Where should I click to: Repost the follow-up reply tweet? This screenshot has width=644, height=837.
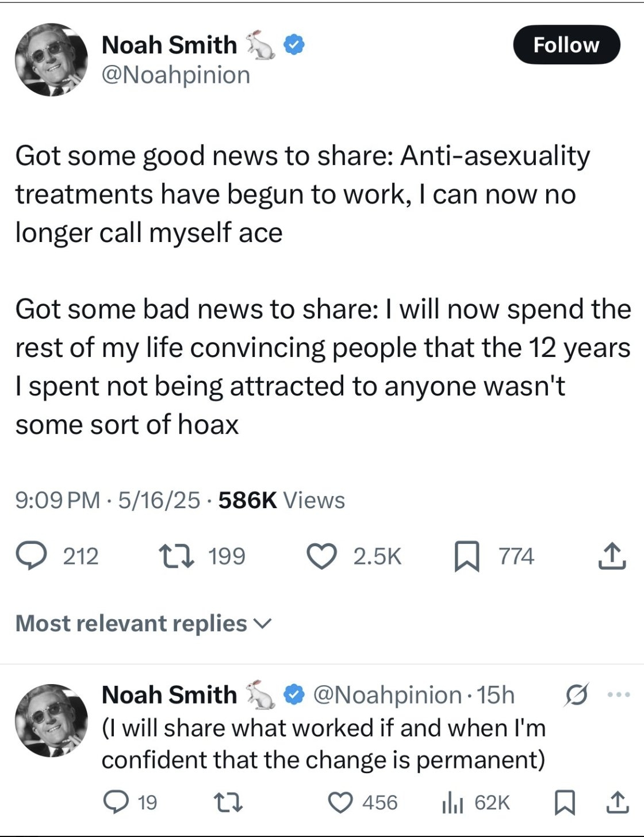[228, 802]
